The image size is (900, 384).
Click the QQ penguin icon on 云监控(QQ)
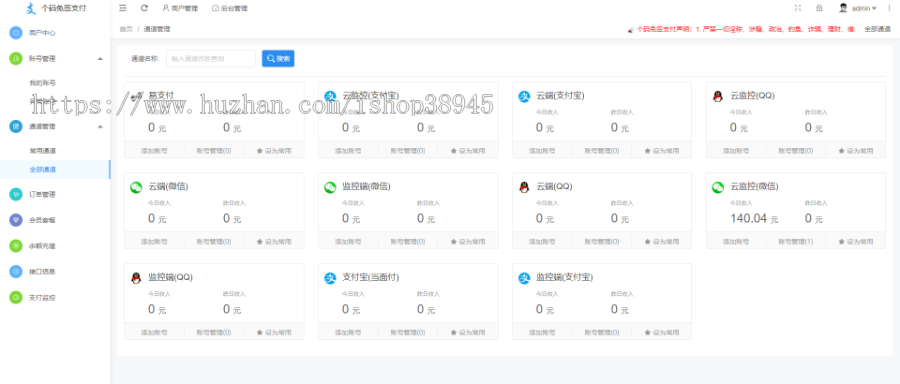[717, 96]
